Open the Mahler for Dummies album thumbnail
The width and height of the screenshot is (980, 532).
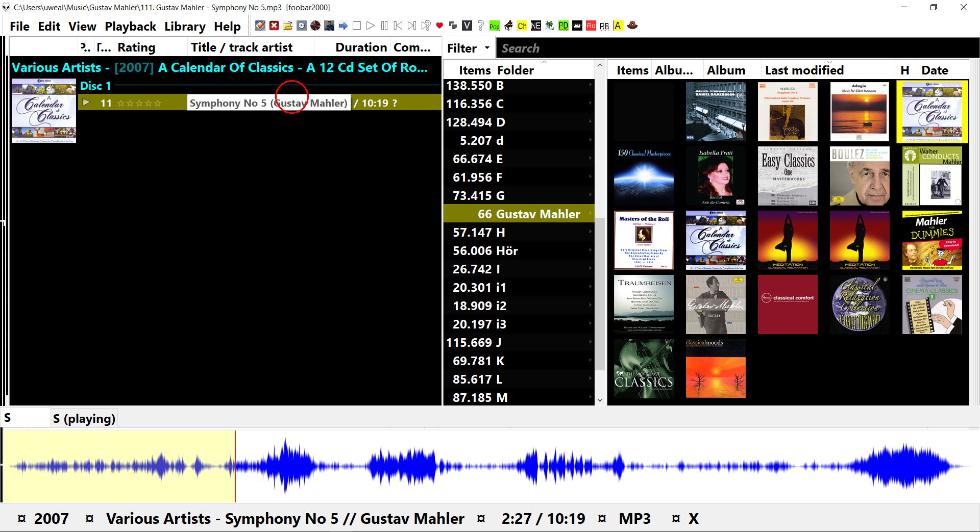pyautogui.click(x=932, y=240)
